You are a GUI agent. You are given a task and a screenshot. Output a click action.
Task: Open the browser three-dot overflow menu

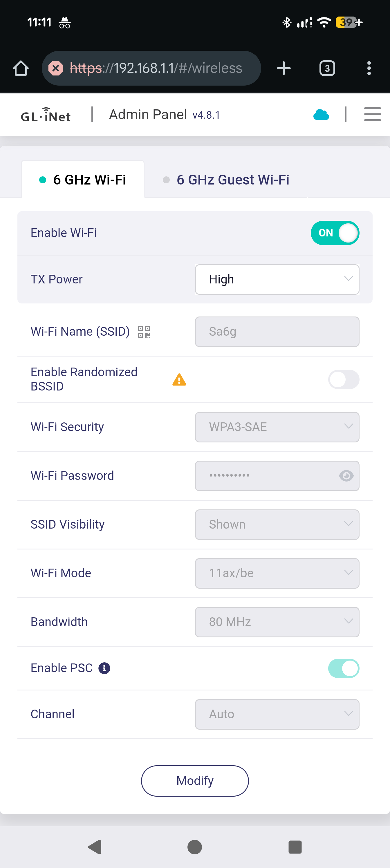(369, 68)
